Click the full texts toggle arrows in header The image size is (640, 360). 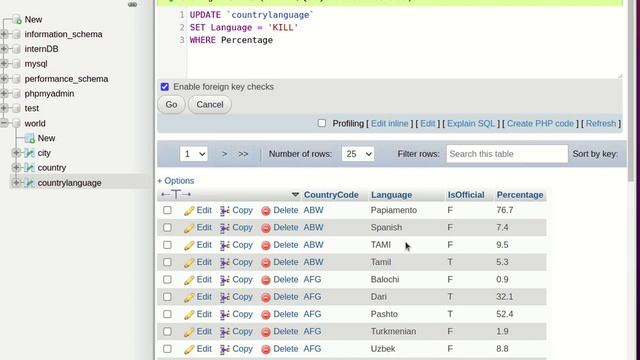tap(176, 195)
